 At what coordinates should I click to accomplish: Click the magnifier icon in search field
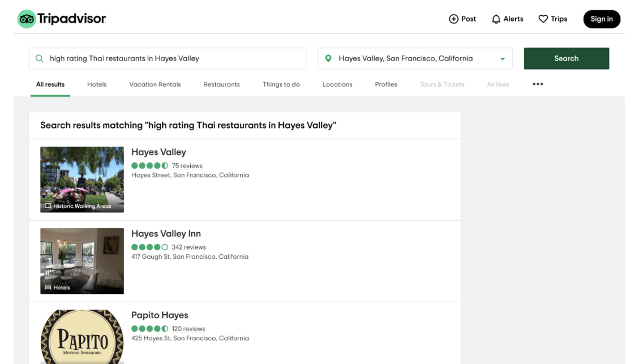click(39, 58)
